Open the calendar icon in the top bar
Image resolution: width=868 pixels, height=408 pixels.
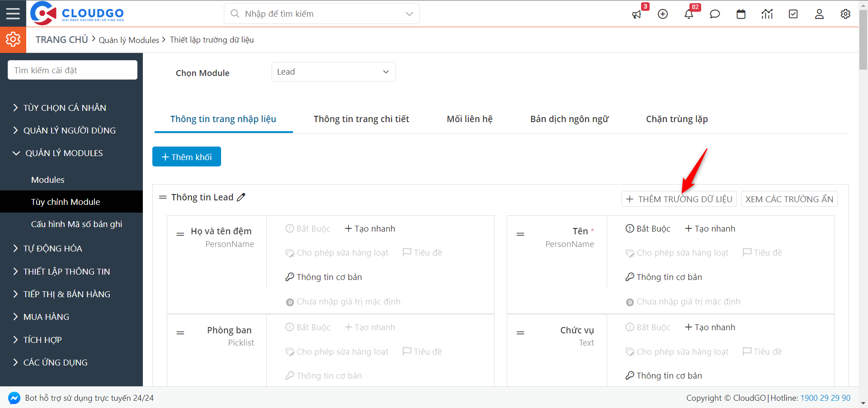[741, 14]
